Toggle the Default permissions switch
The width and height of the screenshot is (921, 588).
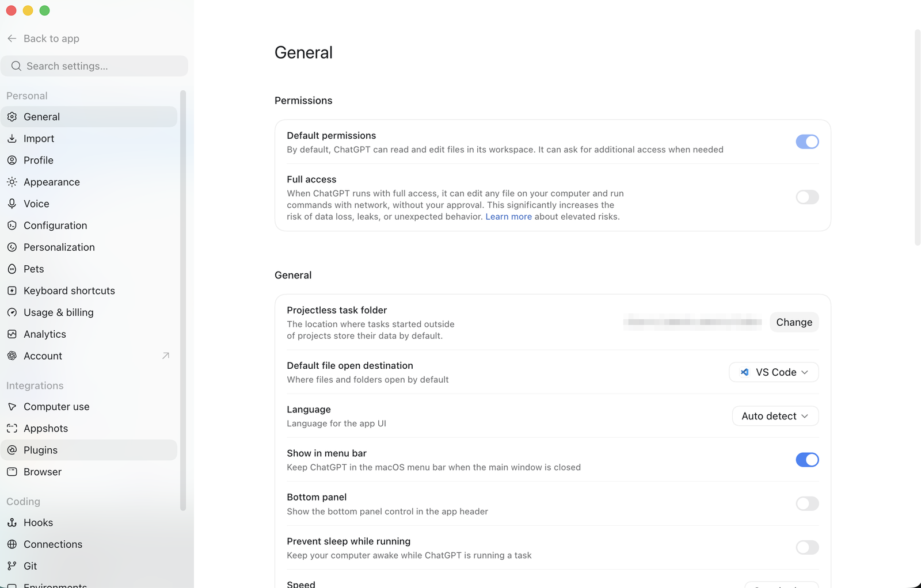tap(807, 142)
